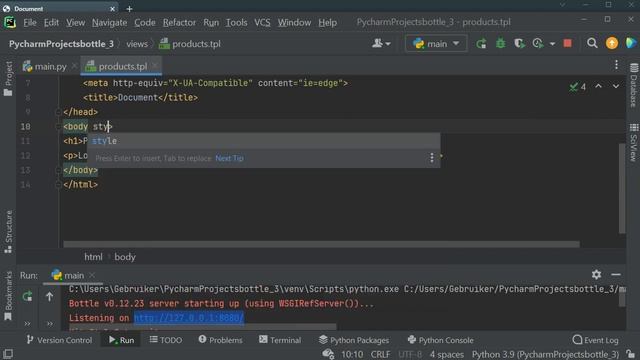Click the products.tpl breadcrumb
This screenshot has width=640, height=360.
coord(190,44)
